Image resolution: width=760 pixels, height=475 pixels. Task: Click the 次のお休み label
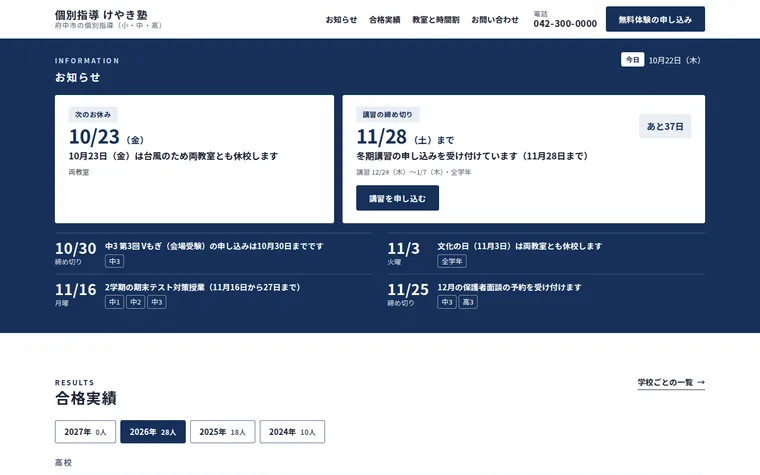tap(93, 115)
